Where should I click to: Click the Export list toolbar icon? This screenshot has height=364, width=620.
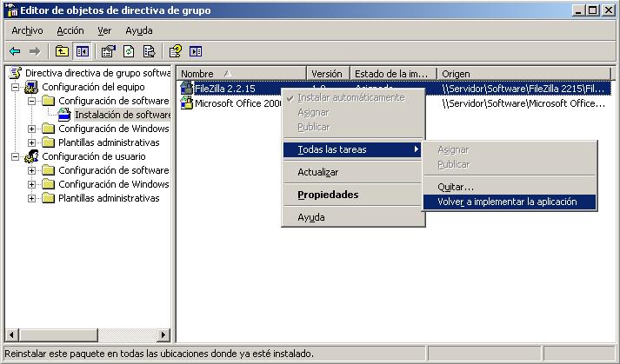150,51
